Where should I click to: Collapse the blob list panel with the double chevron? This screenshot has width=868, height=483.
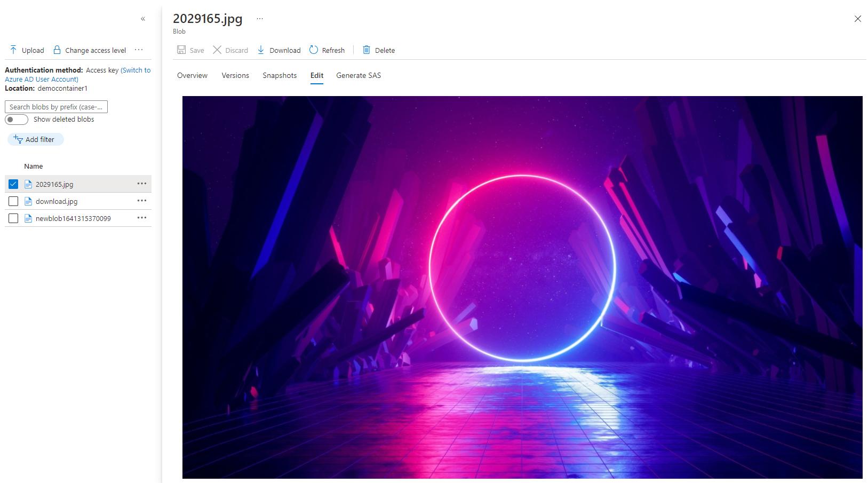[x=143, y=19]
